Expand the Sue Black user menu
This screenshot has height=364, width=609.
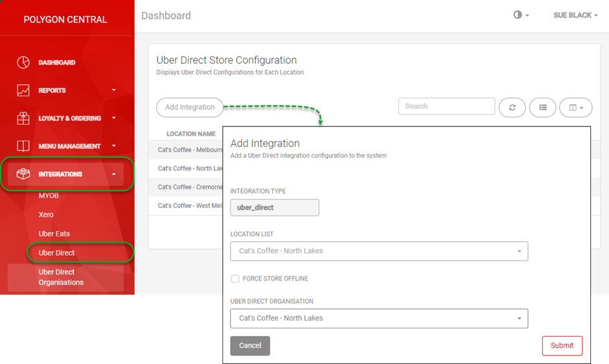[575, 15]
